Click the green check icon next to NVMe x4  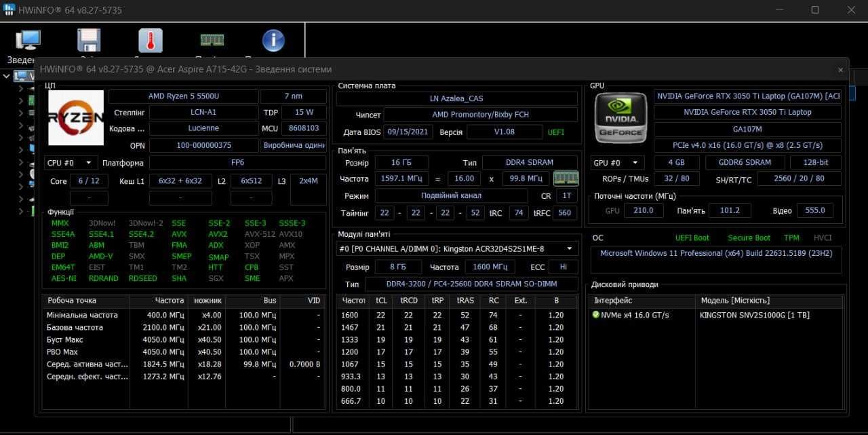595,315
